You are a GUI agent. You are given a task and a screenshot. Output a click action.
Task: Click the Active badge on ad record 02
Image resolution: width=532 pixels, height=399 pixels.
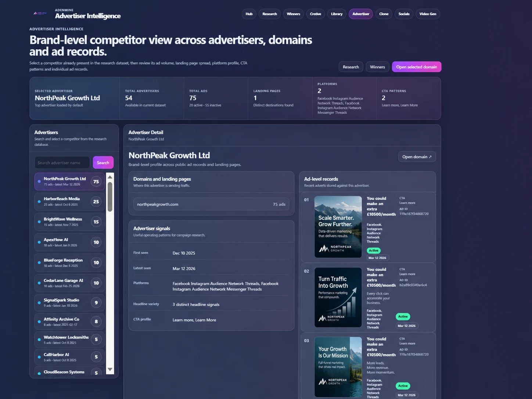[403, 317]
